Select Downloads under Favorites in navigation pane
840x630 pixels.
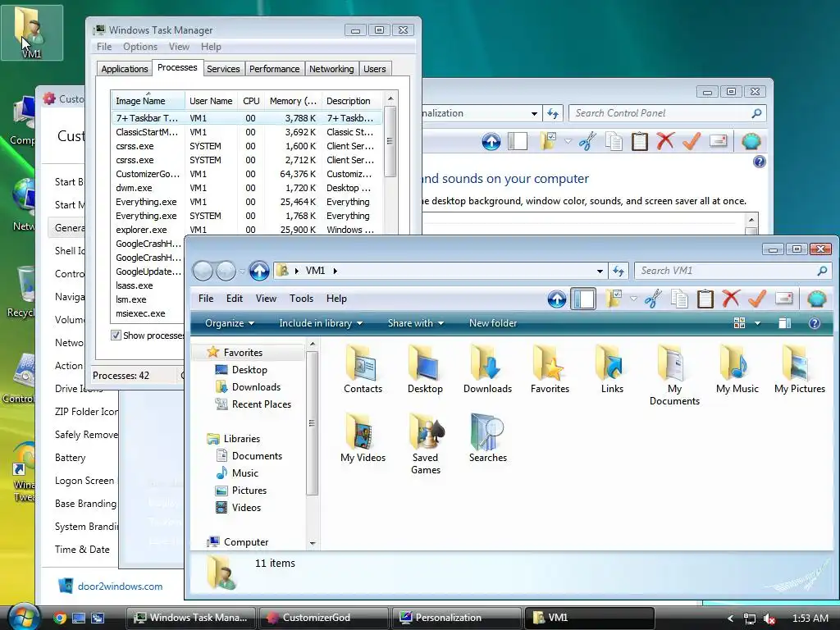tap(256, 387)
